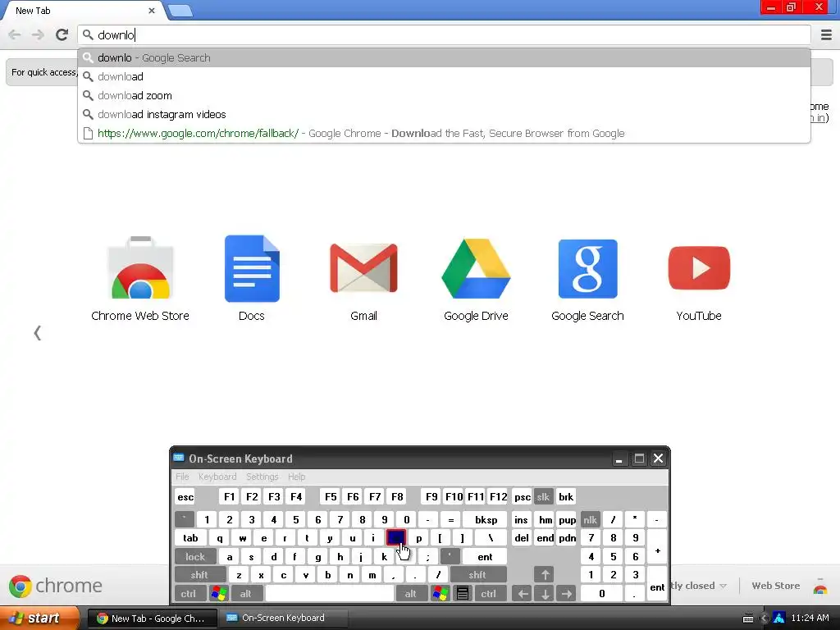Launch the Docs app icon

252,268
